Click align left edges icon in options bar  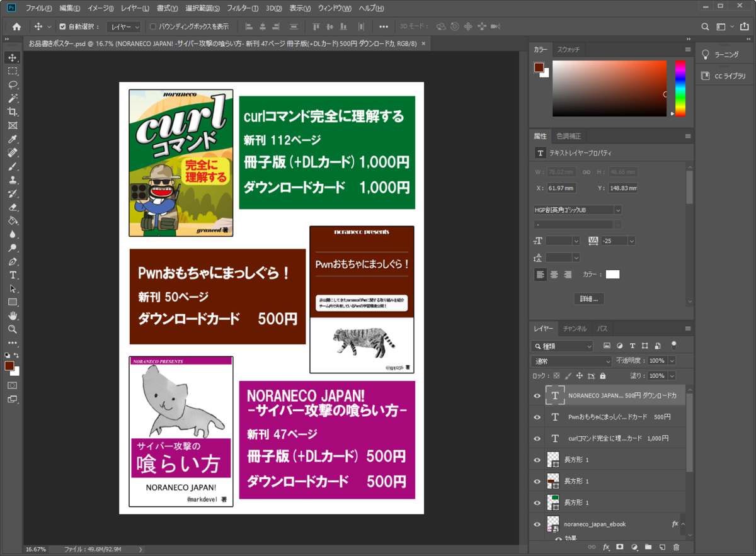click(x=248, y=26)
